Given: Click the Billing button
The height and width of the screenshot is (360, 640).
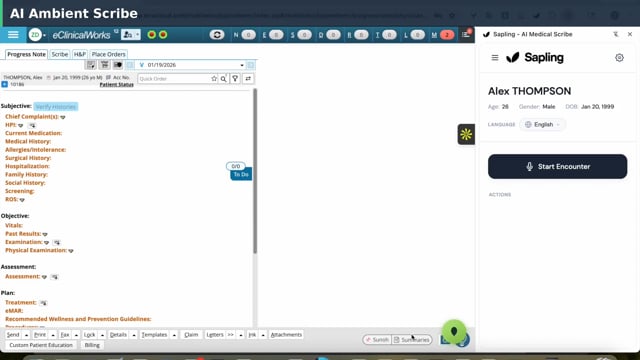Looking at the screenshot, I should pos(92,345).
